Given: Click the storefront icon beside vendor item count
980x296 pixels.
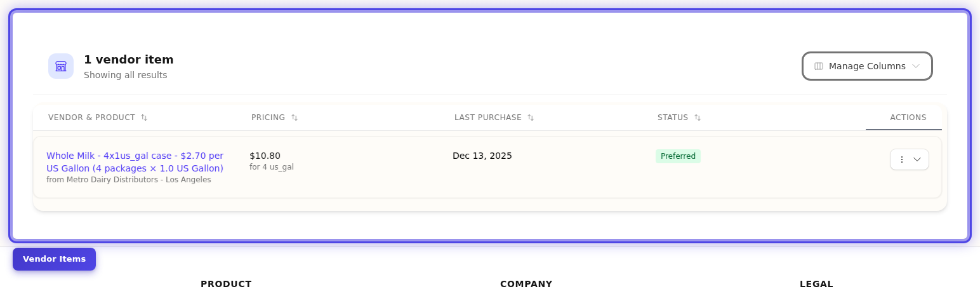Looking at the screenshot, I should coord(61,66).
